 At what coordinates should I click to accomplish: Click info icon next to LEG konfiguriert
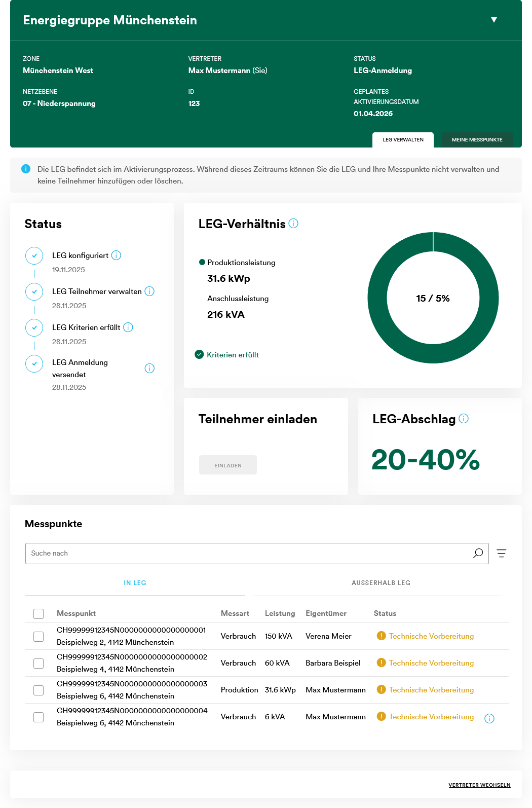click(116, 255)
